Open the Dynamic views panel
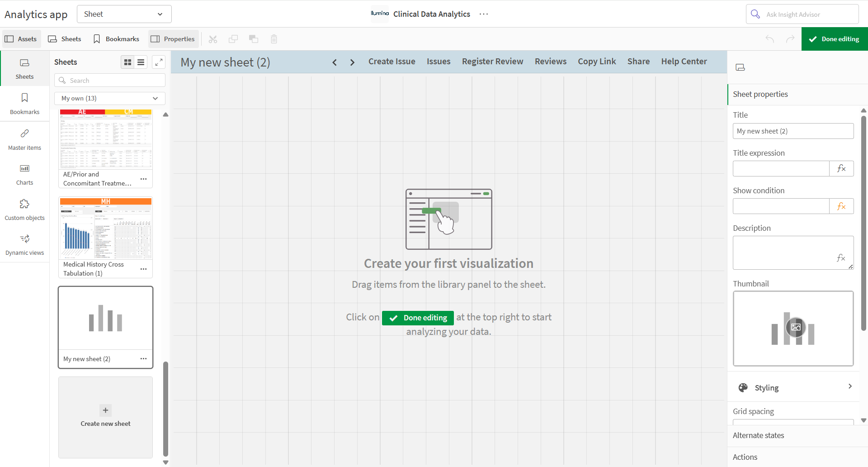Screen dimensions: 868x467 [x=24, y=245]
